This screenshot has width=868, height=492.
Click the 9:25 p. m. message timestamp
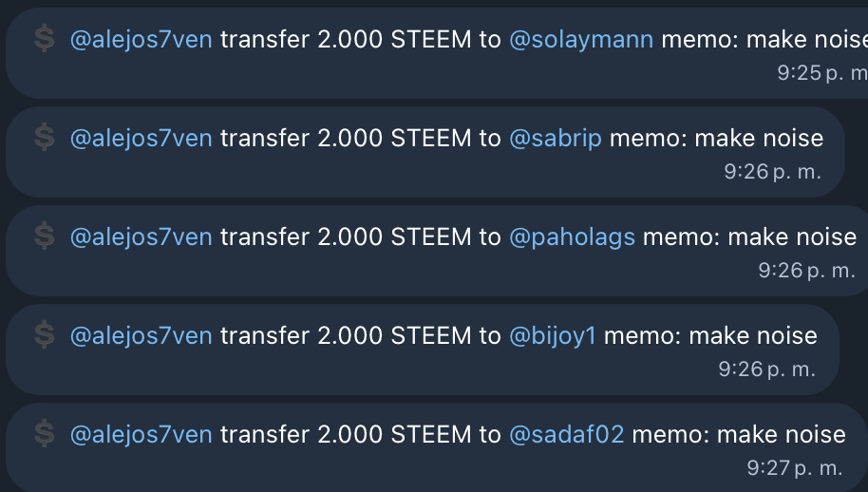point(822,73)
